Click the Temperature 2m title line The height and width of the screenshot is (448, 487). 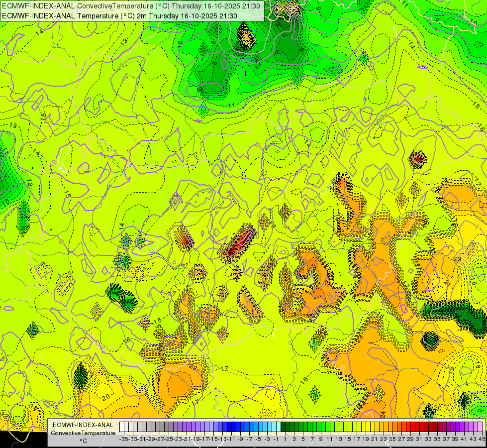(119, 16)
